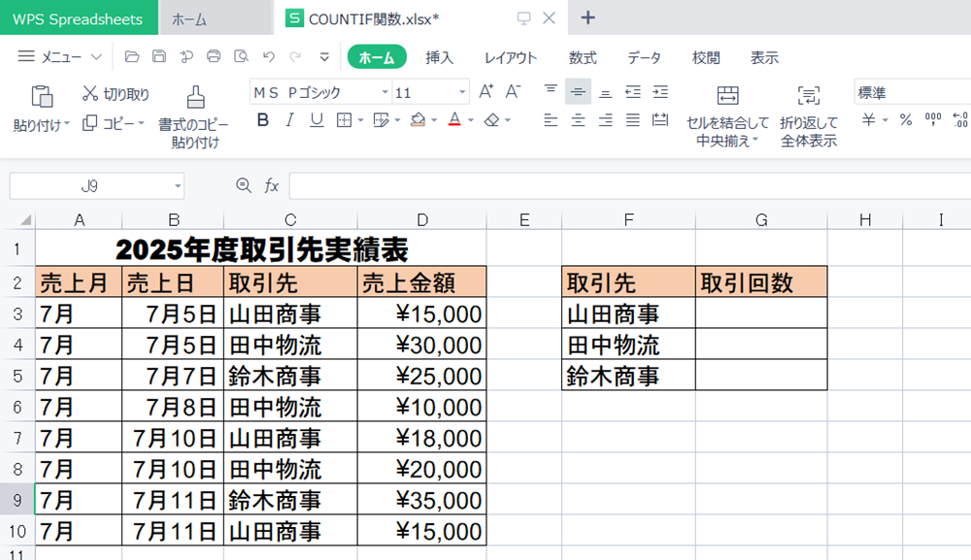Switch to the ホーム document tab
The image size is (971, 560).
pos(215,18)
